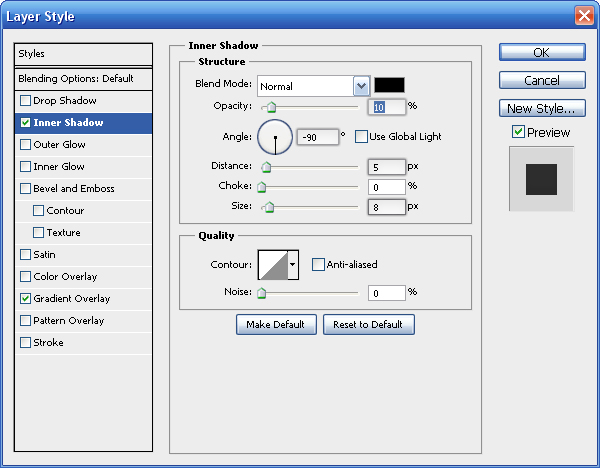Enable the Color Overlay checkbox
This screenshot has height=468, width=600.
click(x=25, y=277)
